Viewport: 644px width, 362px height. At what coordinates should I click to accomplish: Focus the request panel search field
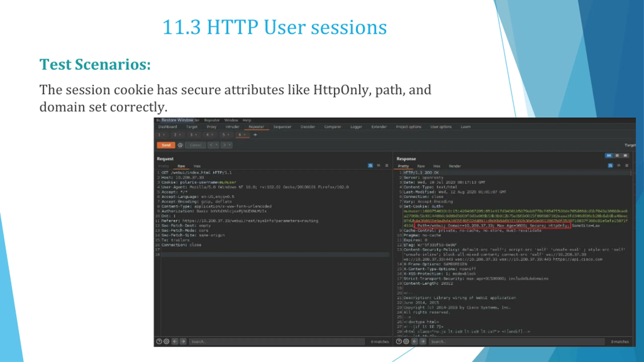(x=277, y=341)
